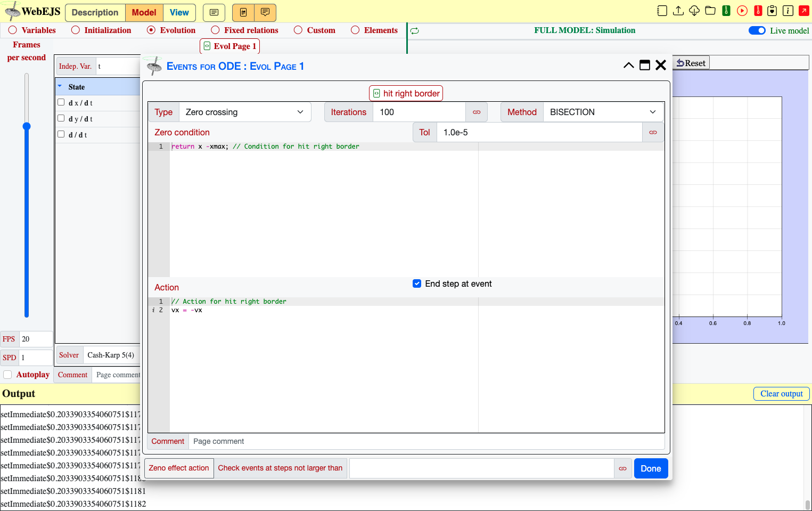The image size is (812, 511).
Task: Click the green zip file icon
Action: coord(726,11)
